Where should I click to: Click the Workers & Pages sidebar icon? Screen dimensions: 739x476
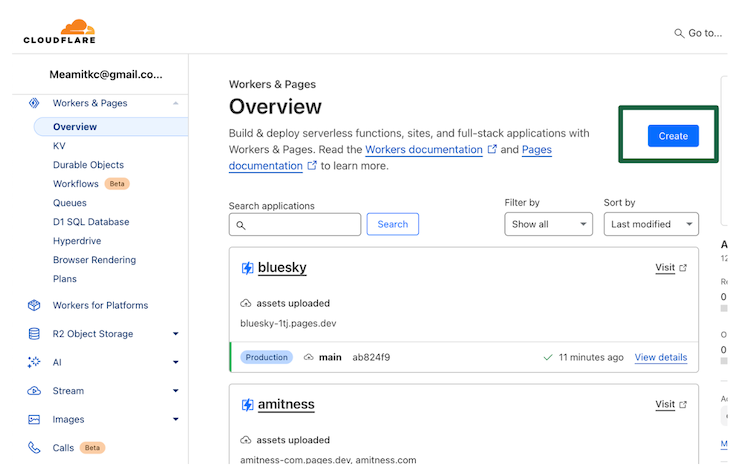[34, 103]
